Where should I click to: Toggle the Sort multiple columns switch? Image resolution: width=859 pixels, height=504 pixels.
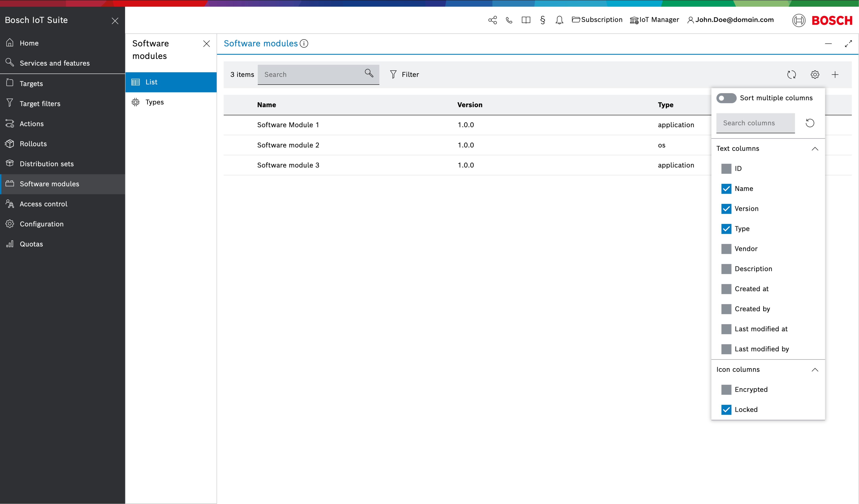[726, 98]
